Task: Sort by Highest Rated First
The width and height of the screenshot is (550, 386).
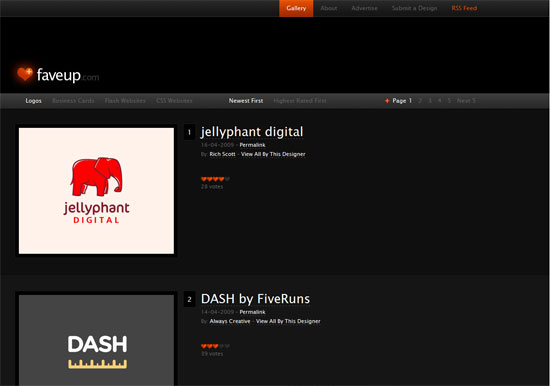Action: [x=300, y=101]
